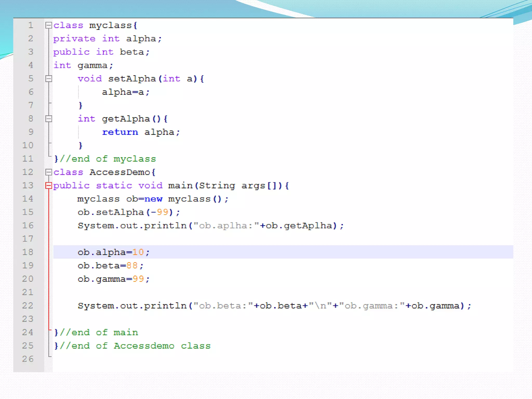This screenshot has width=532, height=399.
Task: Click the number 88 in ob.beta assignment
Action: click(132, 265)
